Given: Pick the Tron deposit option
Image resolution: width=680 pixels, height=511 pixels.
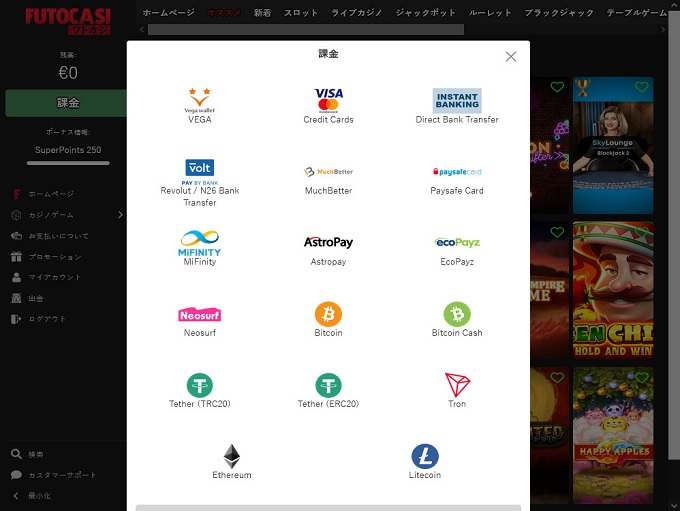Looking at the screenshot, I should [x=457, y=385].
